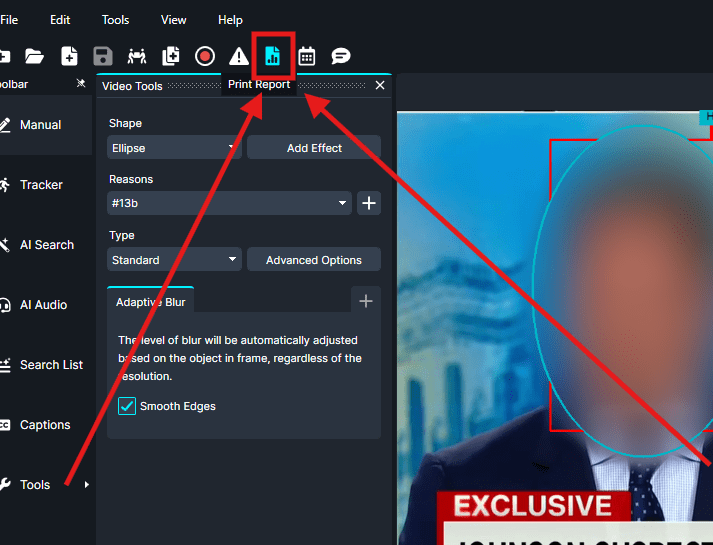Uncheck the Smooth Edges checkbox

[127, 406]
